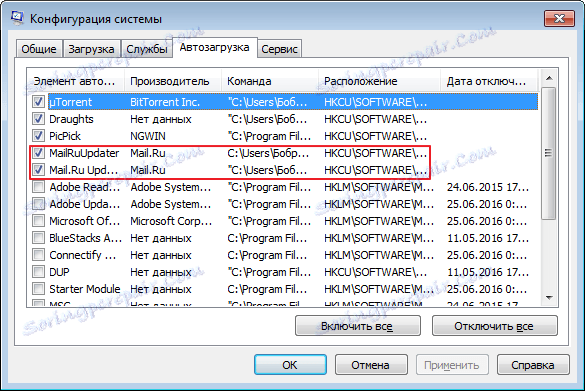Image resolution: width=585 pixels, height=391 pixels.
Task: Click the system configuration window icon in title bar
Action: coord(17,18)
